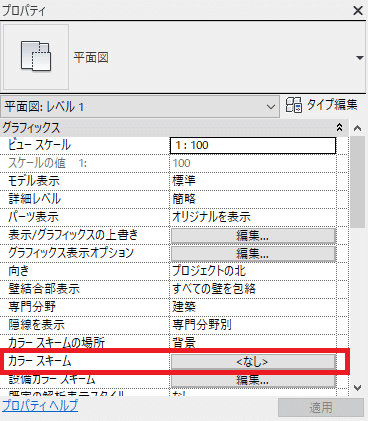Screen dimensions: 368x421
Task: Select the 向き property label
Action: tap(19, 271)
